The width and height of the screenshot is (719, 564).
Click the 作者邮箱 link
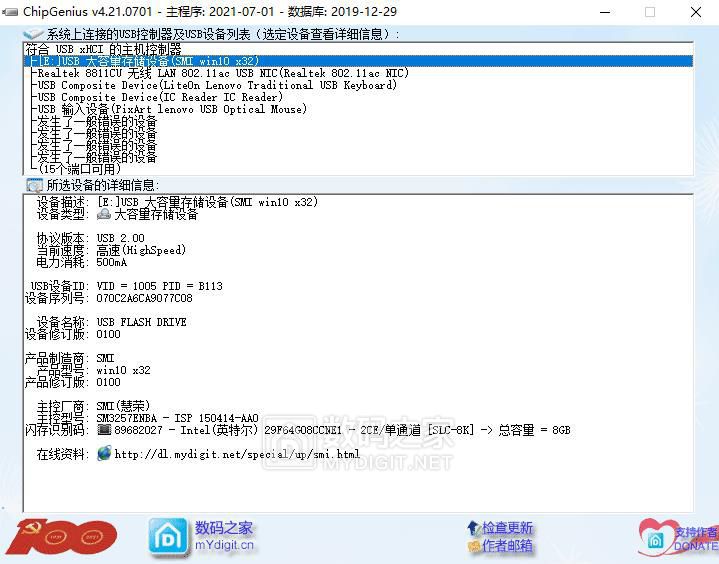(x=507, y=547)
